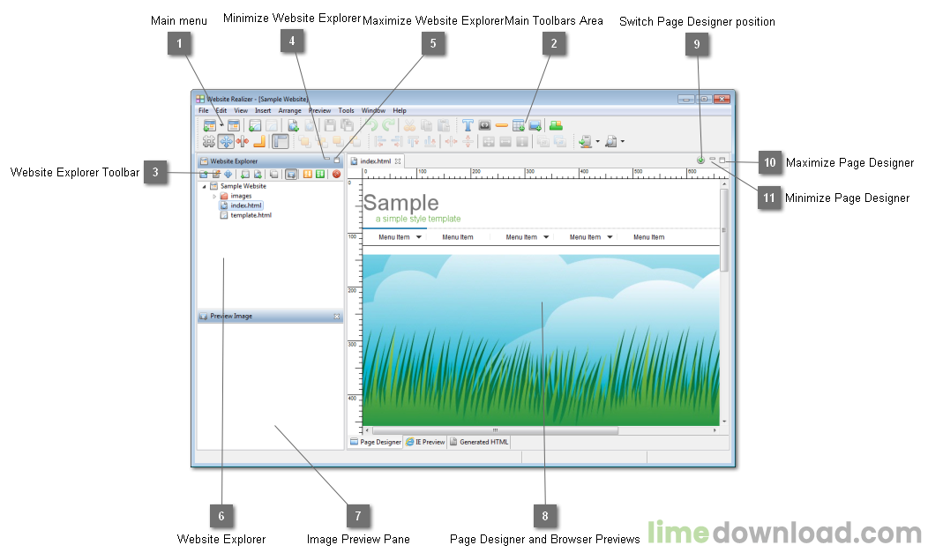
Task: Click the insert table icon in the toolbar
Action: click(x=518, y=125)
